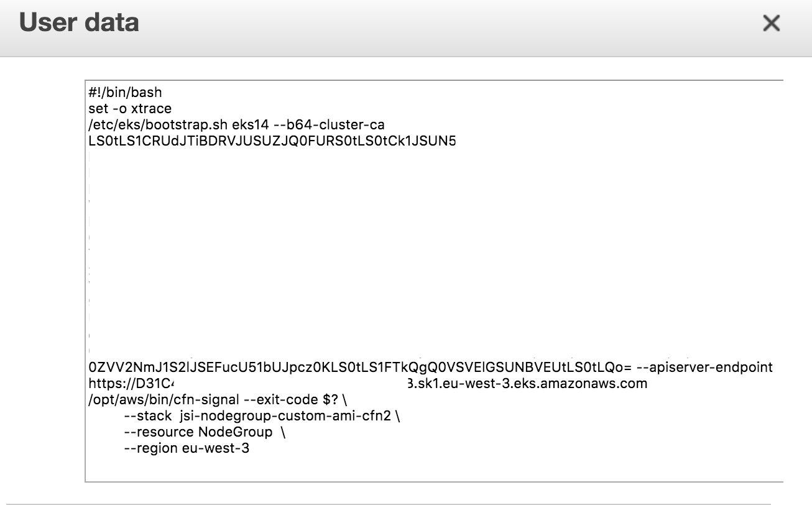Image resolution: width=812 pixels, height=505 pixels.
Task: Click the --region eu-west-3 line
Action: pos(187,448)
